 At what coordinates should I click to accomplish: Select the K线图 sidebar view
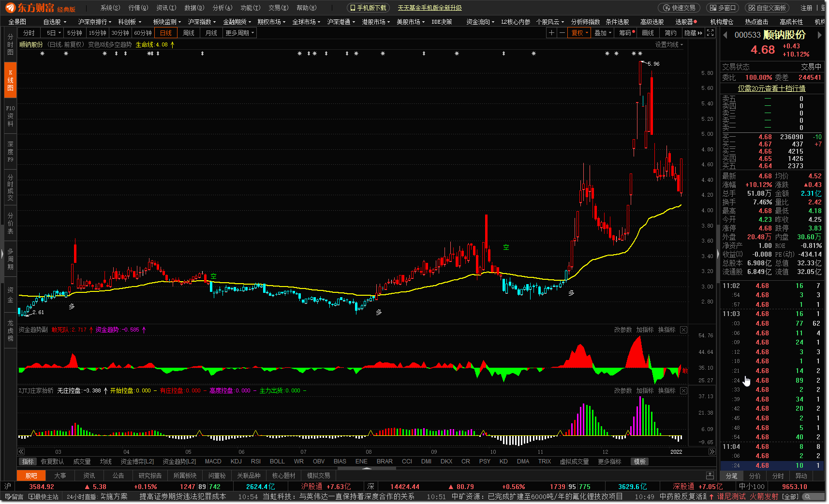click(x=10, y=80)
